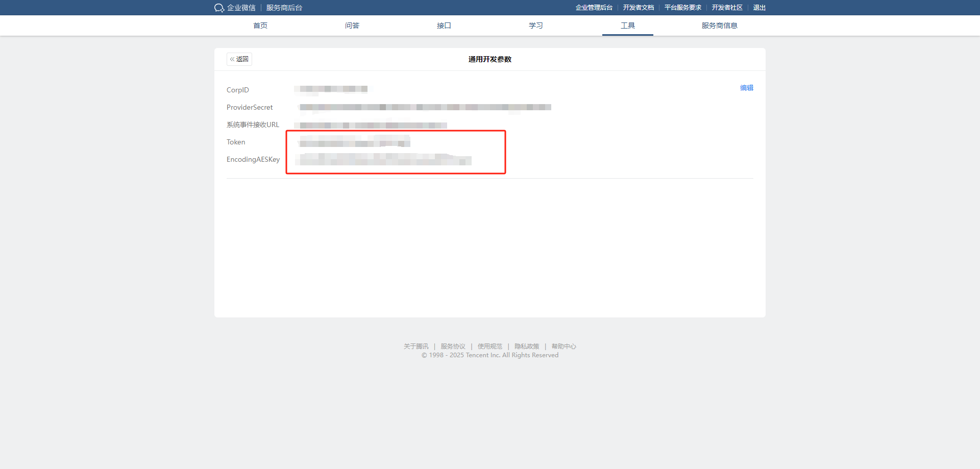Select the 学习 navigation tab
Screen dimensions: 980x469
click(536, 26)
